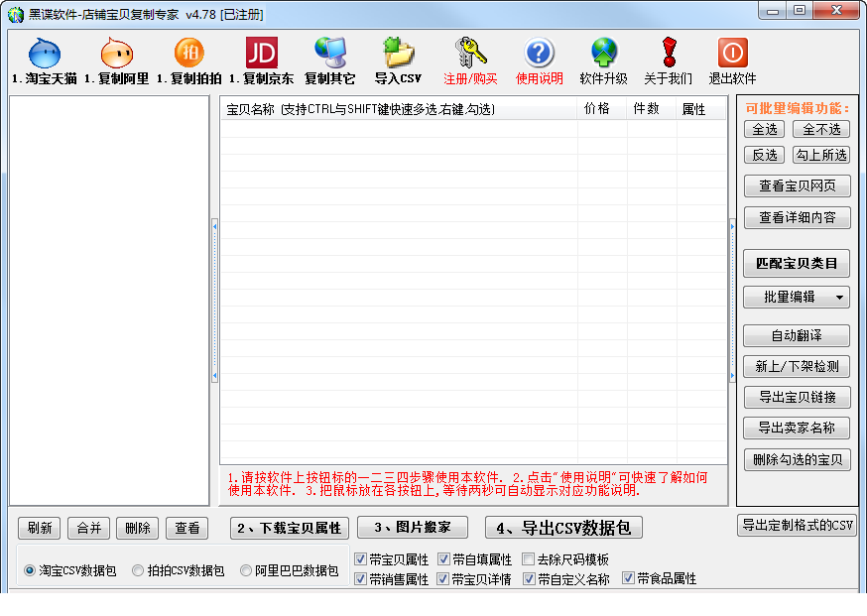
Task: Sort by 价格 column header
Action: coord(601,109)
